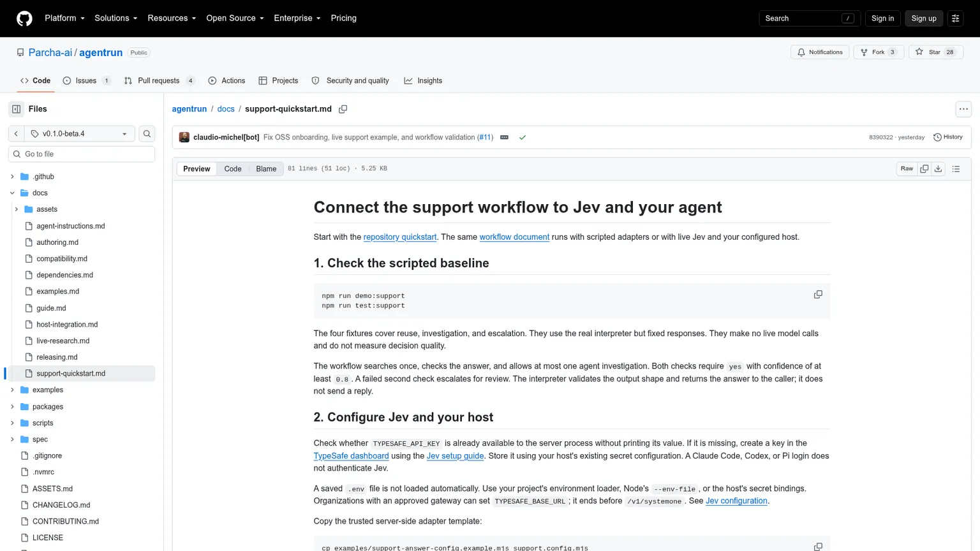Expand the Resources dropdown menu

pyautogui.click(x=172, y=18)
